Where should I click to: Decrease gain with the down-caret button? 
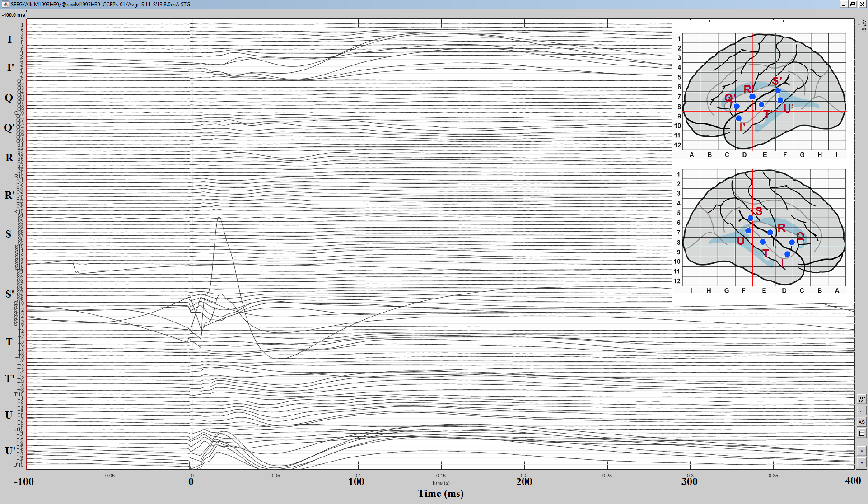coord(861,462)
